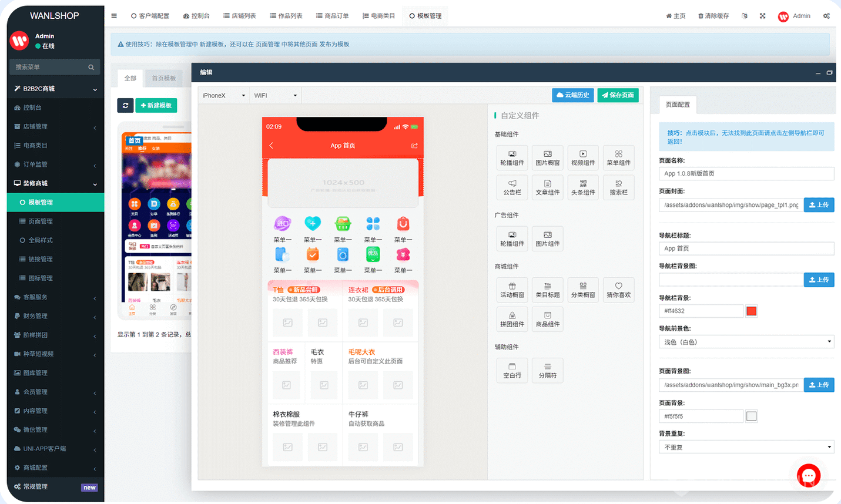The width and height of the screenshot is (841, 504).
Task: Open the red chat support bubble
Action: coord(808,476)
